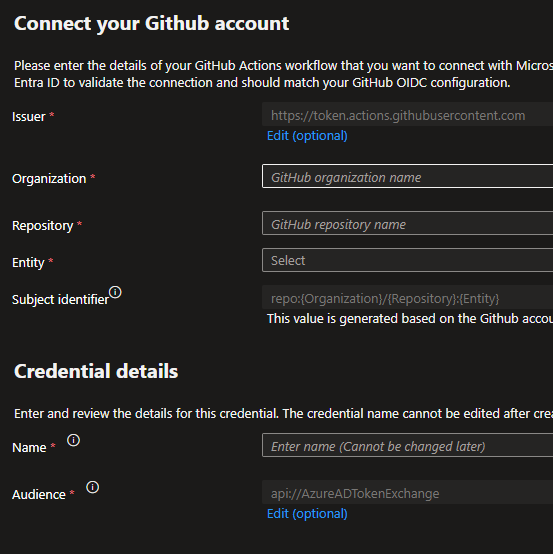Click the Audience field label

39,495
